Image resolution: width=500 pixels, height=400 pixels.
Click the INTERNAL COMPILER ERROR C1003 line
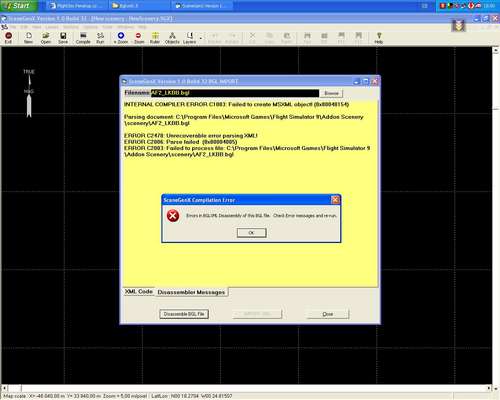click(x=236, y=104)
